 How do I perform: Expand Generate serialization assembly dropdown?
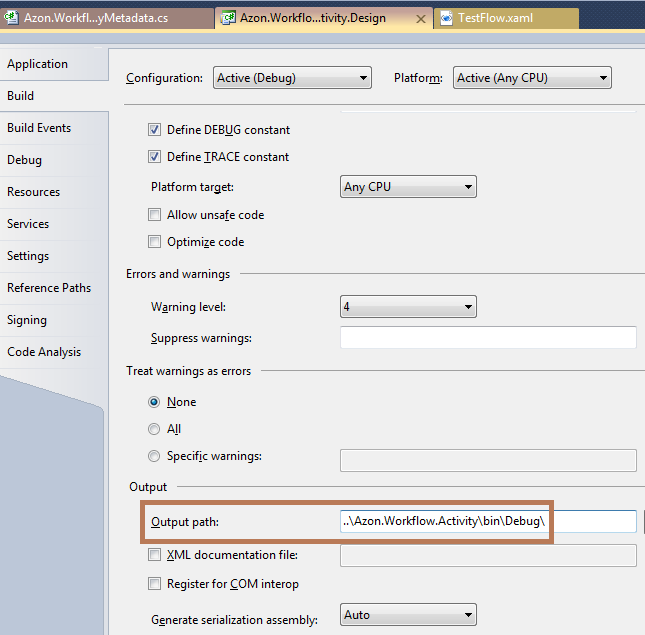[408, 616]
